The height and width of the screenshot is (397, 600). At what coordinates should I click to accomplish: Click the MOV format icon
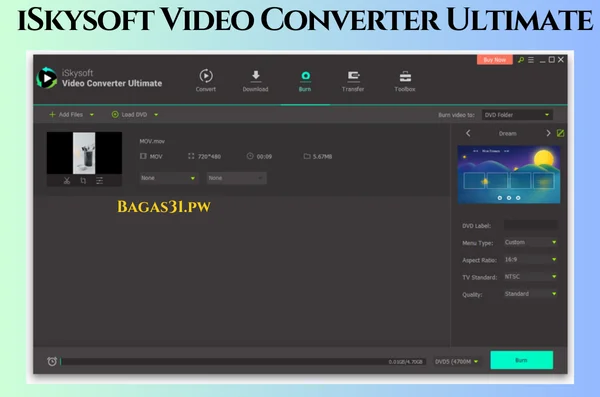click(x=143, y=156)
